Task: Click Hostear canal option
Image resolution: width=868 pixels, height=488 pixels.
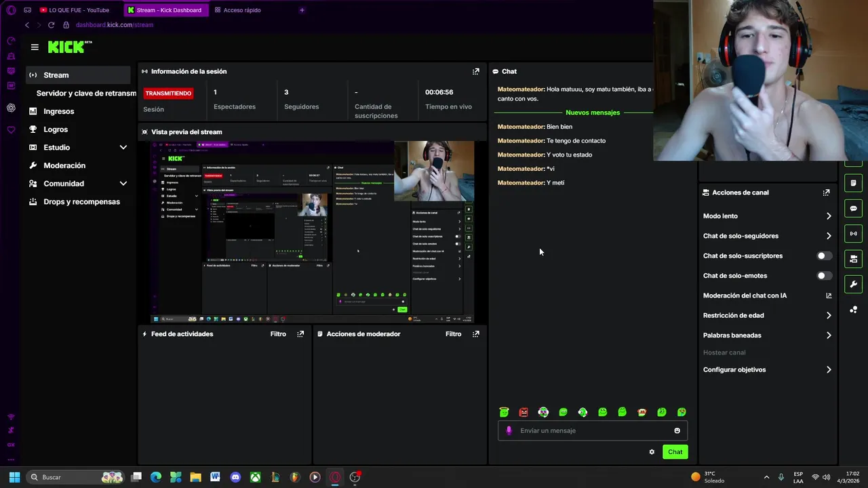Action: [724, 352]
